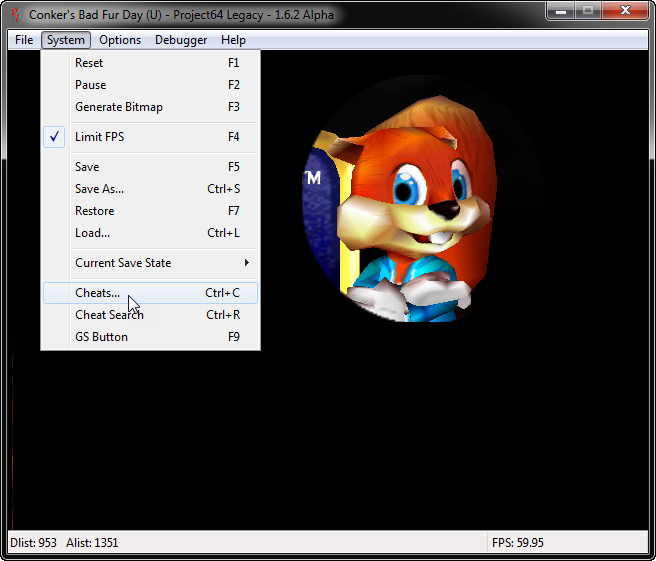Click the Dlist: 953 status text
The image size is (656, 561).
tap(33, 543)
